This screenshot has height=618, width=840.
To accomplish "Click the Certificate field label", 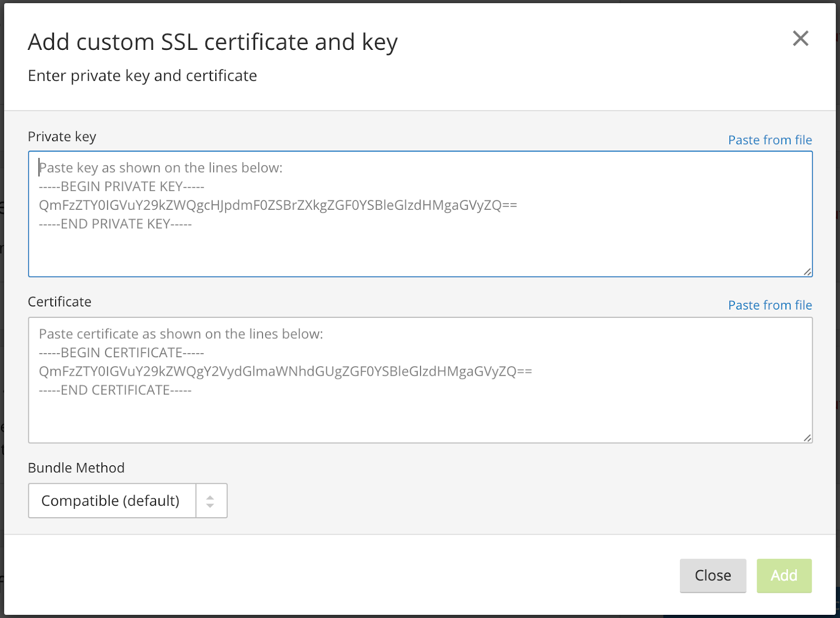I will coord(59,302).
